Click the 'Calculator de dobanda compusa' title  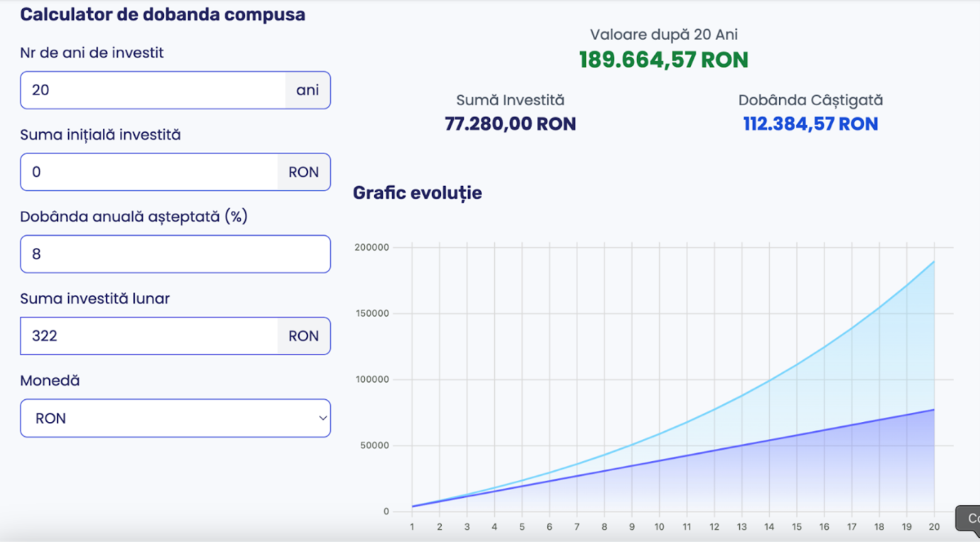point(163,14)
